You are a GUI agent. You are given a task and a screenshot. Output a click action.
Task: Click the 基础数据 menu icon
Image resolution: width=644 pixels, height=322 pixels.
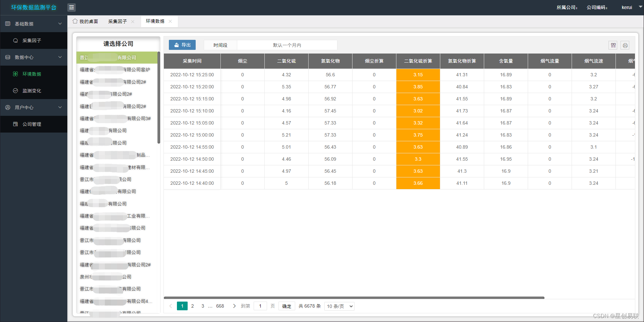pos(8,24)
